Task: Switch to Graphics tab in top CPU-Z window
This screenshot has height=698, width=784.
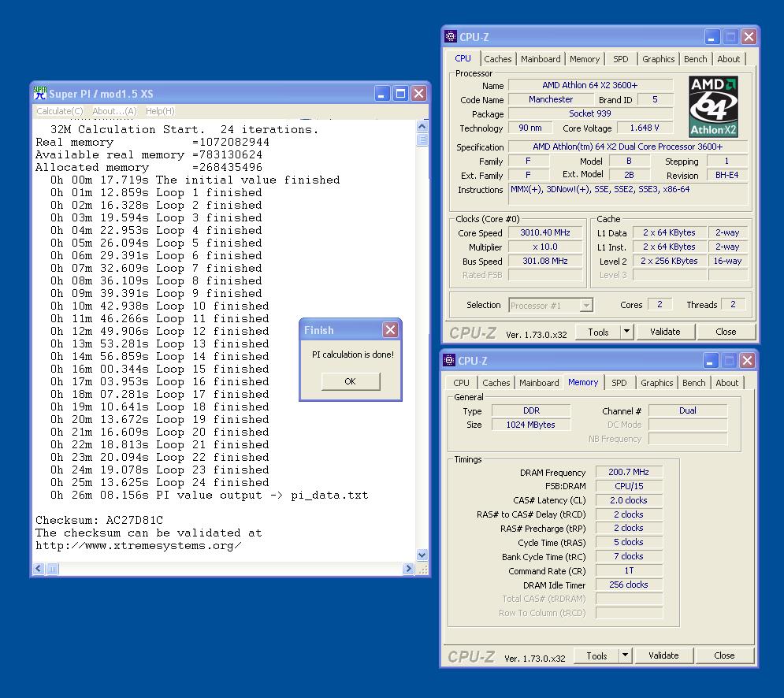Action: pyautogui.click(x=658, y=59)
